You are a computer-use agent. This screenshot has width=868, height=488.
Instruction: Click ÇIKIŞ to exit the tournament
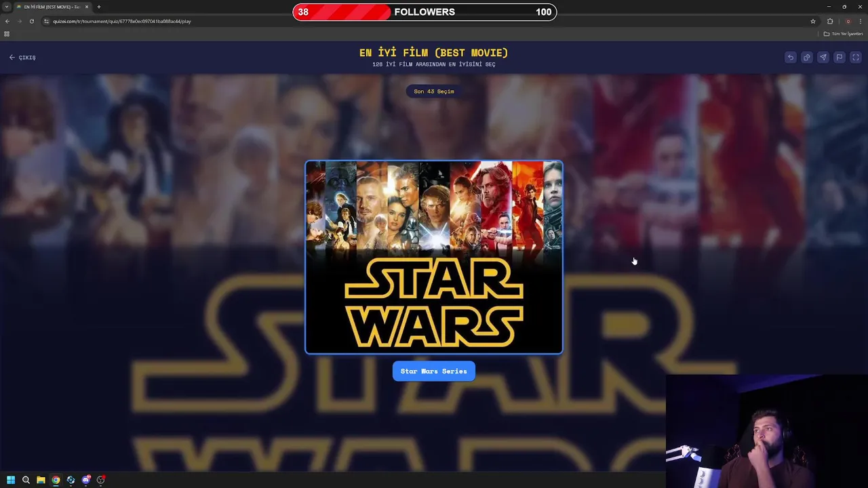[x=22, y=58]
